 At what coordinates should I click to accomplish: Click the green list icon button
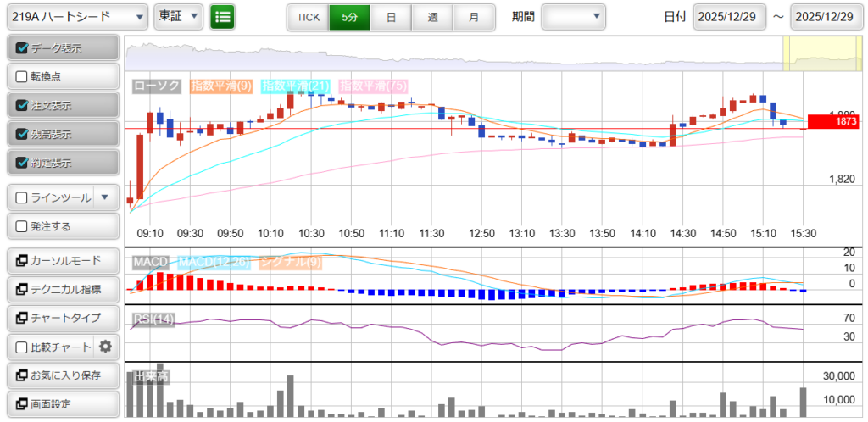[223, 16]
